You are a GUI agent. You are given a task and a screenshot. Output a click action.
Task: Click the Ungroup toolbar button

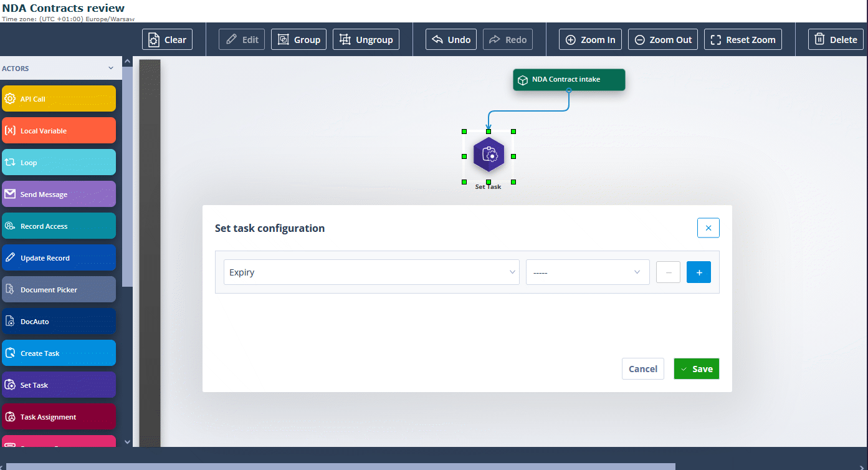point(366,39)
